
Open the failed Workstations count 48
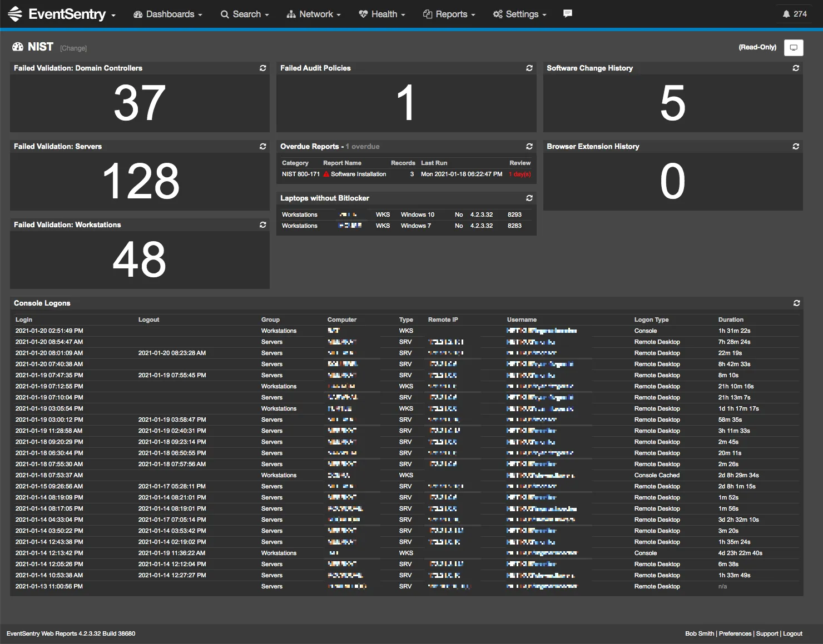tap(140, 260)
